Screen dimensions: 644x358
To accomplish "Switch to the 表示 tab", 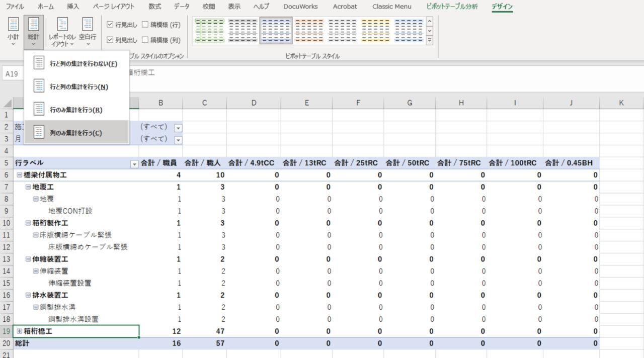I will point(234,7).
